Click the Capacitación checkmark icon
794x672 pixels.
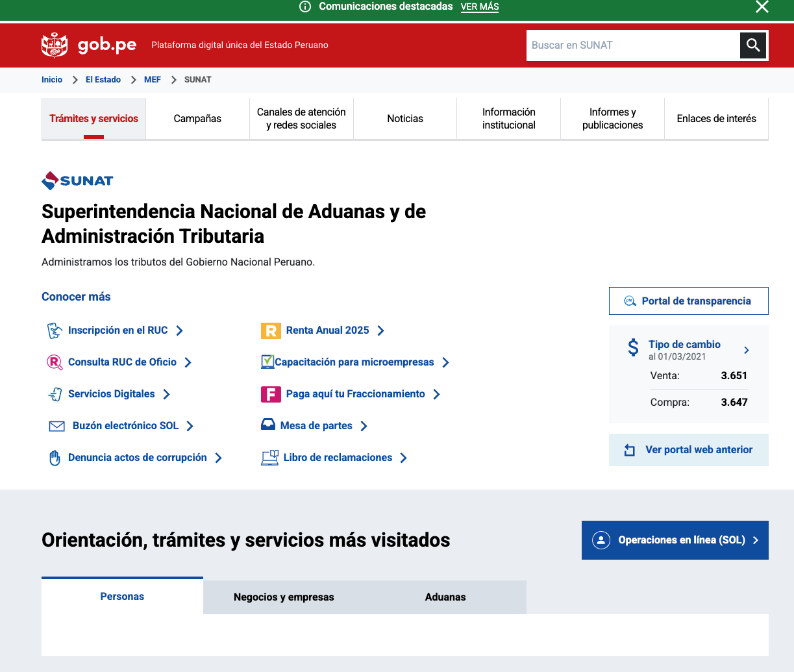pos(267,362)
